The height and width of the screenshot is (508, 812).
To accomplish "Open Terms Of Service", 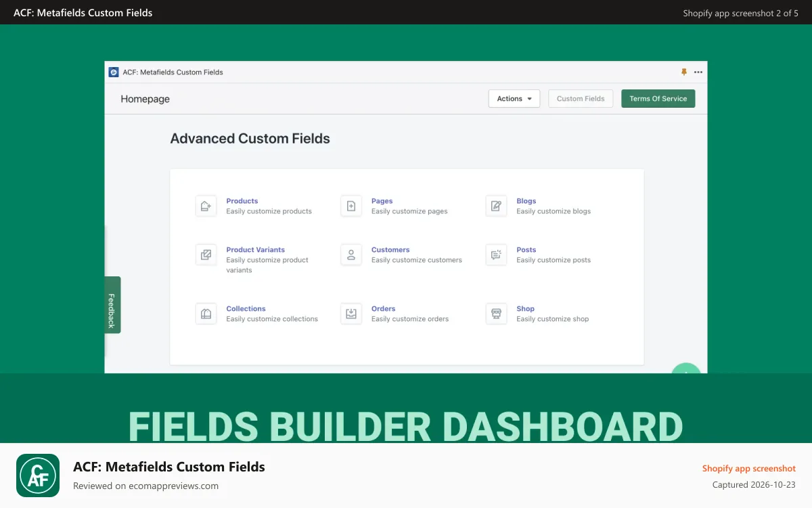I will (658, 99).
